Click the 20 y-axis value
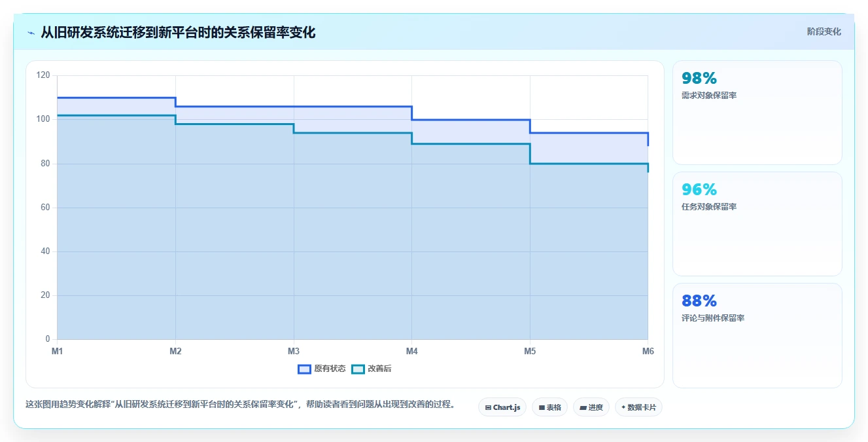This screenshot has height=442, width=868. (x=45, y=295)
